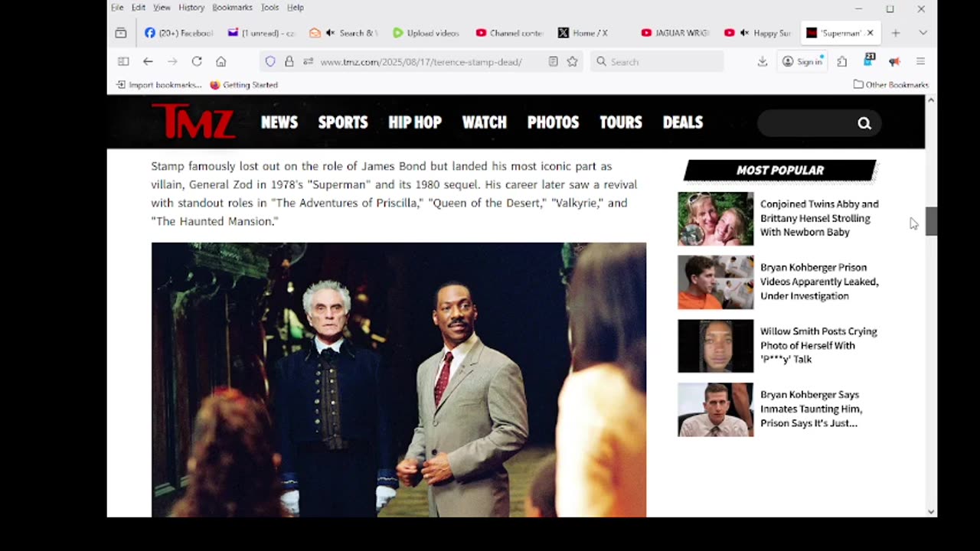The height and width of the screenshot is (551, 980).
Task: Toggle the sidebar icon
Action: point(123,62)
